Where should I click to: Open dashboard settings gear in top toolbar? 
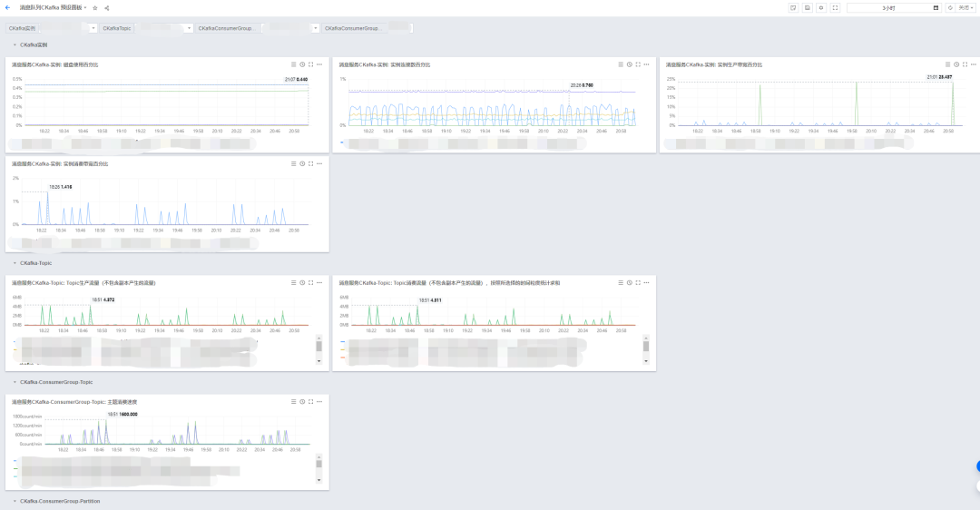pos(821,8)
